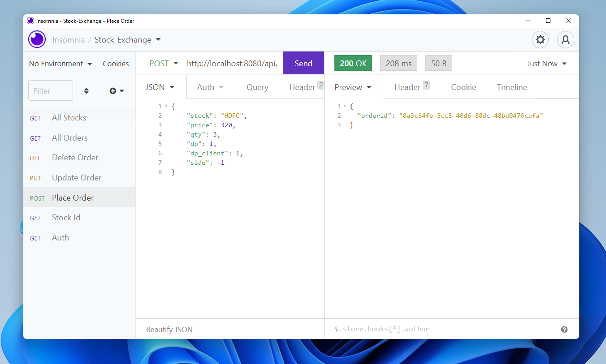Click the price value 320
This screenshot has height=364, width=606.
point(226,125)
